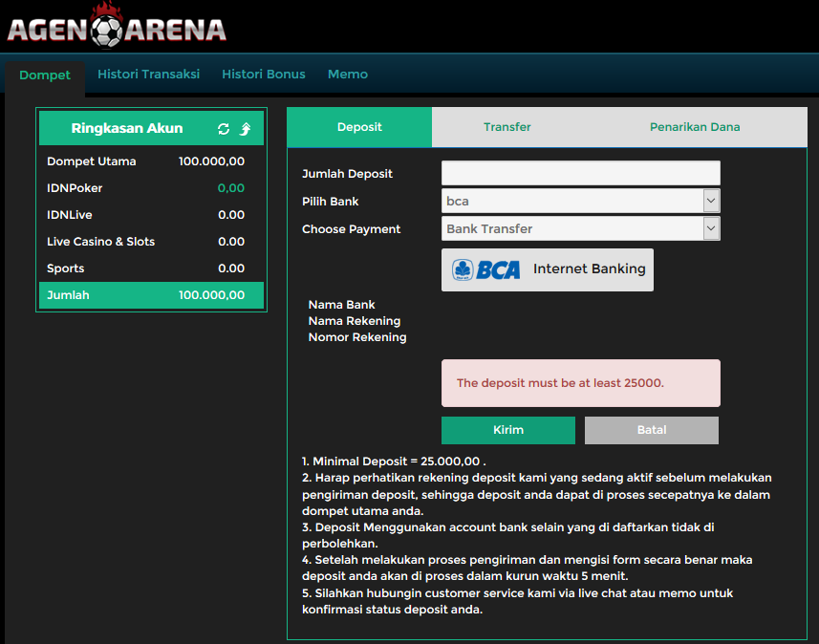Open the Penarikan Dana tab
819x644 pixels.
[695, 127]
